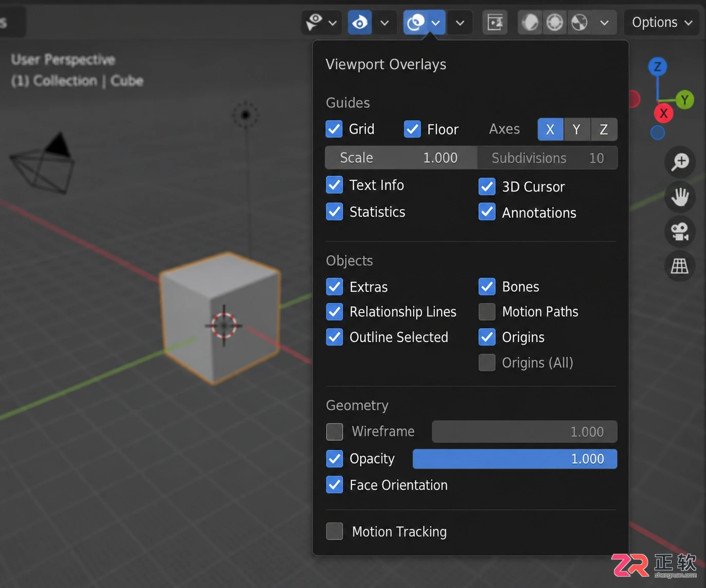Disable the Statistics overlay checkbox
706x588 pixels.
pos(335,212)
